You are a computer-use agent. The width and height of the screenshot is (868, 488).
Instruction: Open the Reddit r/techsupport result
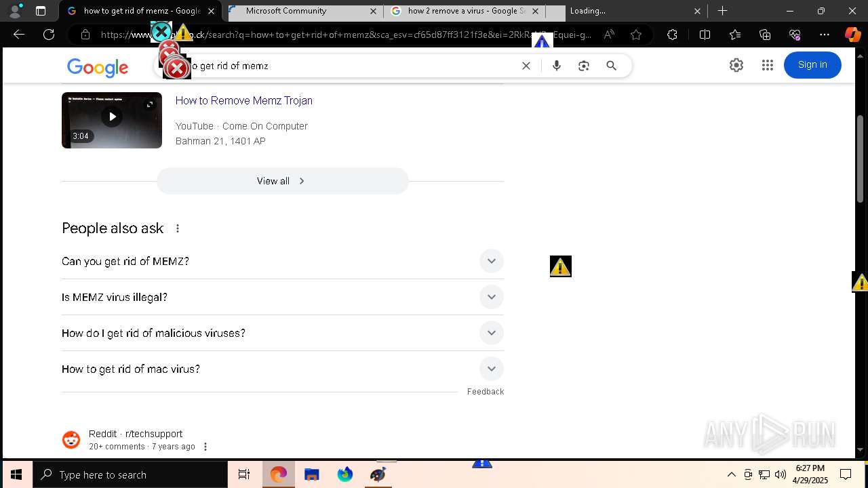tap(136, 434)
